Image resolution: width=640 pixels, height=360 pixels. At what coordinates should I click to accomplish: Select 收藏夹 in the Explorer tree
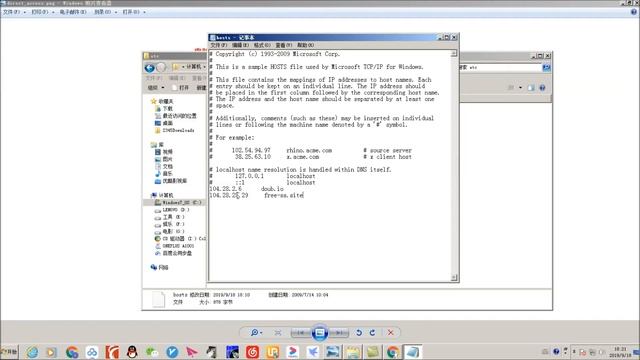click(x=162, y=101)
